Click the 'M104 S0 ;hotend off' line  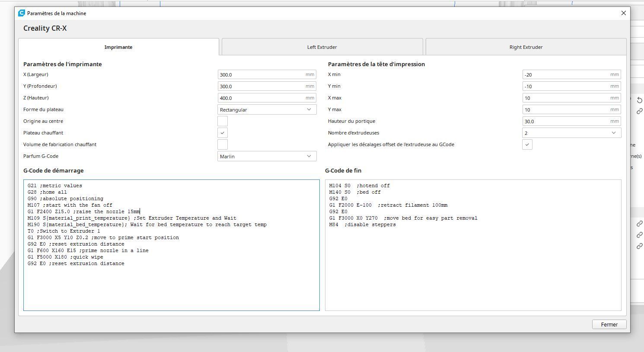[359, 186]
